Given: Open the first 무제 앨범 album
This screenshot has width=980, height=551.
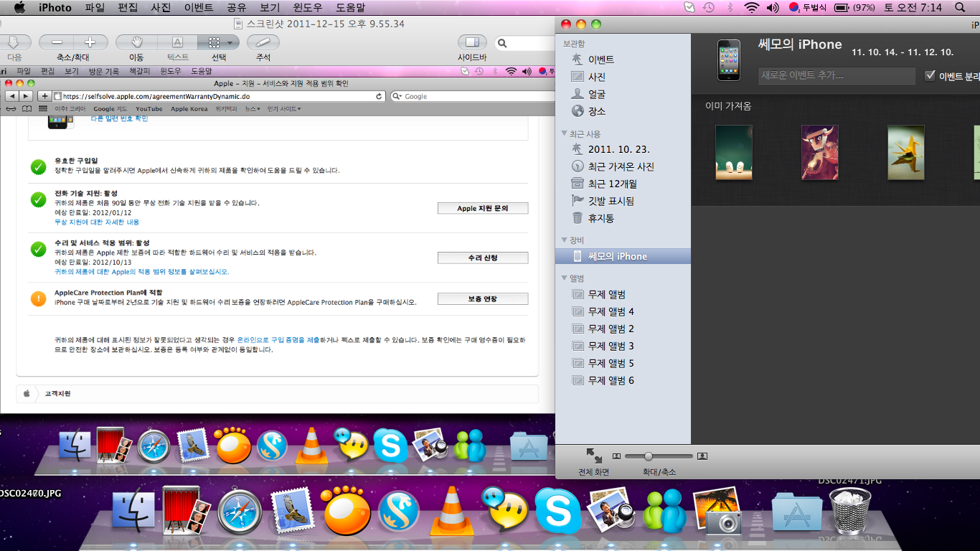Looking at the screenshot, I should (x=606, y=294).
